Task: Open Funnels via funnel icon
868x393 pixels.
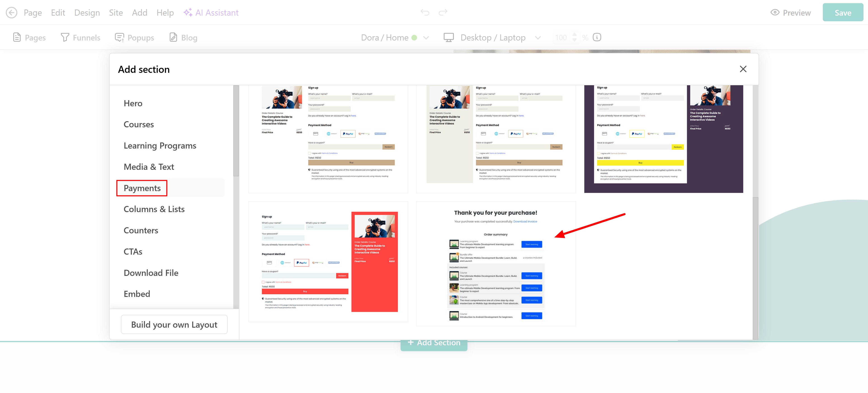Action: click(x=65, y=37)
